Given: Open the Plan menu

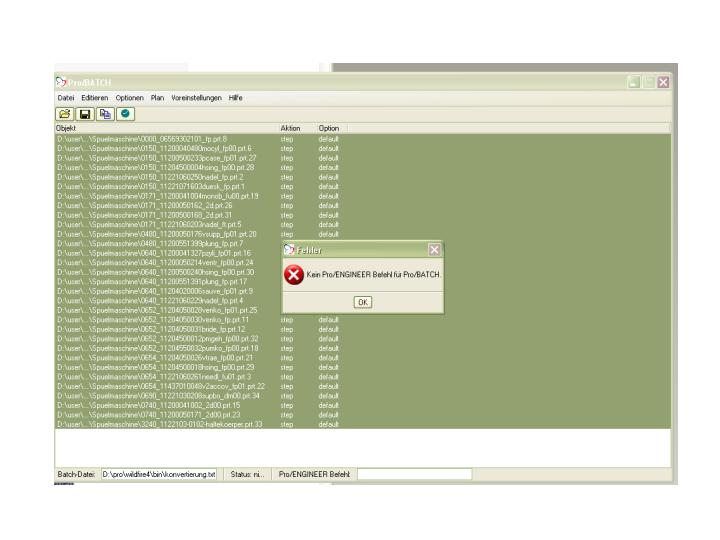Looking at the screenshot, I should 157,98.
